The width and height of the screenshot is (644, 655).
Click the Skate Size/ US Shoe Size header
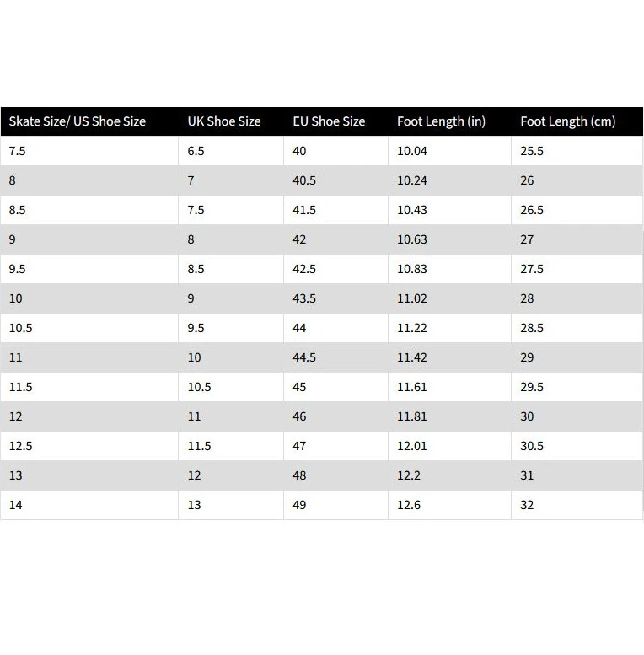(x=78, y=121)
